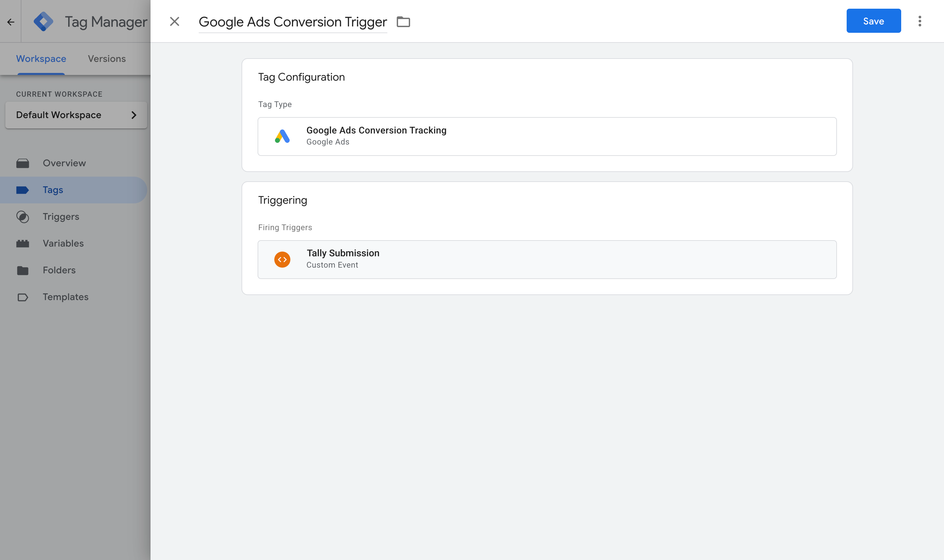Switch to the Versions tab
This screenshot has height=560, width=944.
tap(107, 59)
